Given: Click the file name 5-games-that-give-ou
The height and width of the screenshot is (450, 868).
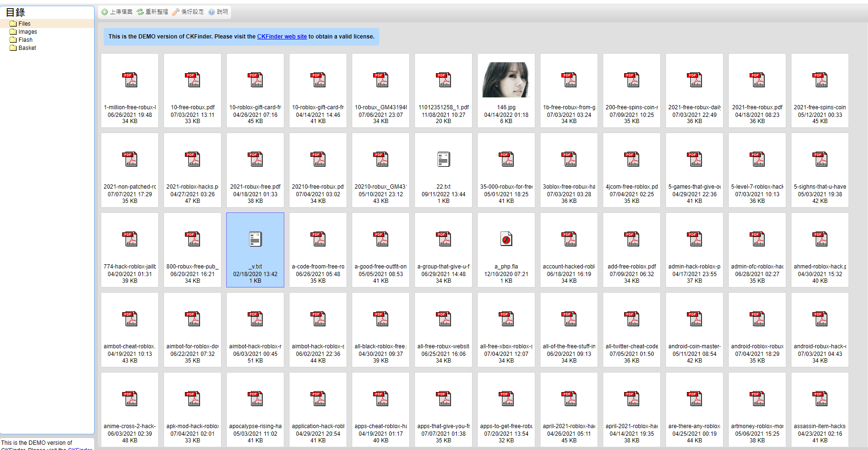Looking at the screenshot, I should [694, 187].
